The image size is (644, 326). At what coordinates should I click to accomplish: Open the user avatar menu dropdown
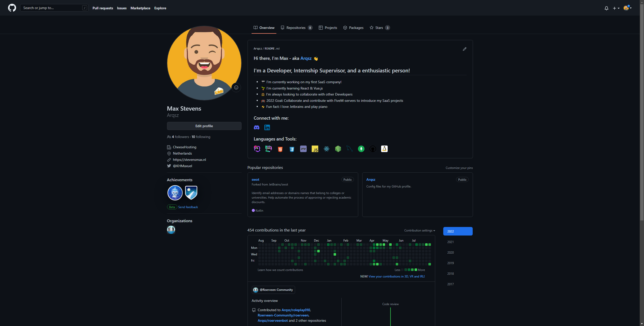click(x=627, y=8)
